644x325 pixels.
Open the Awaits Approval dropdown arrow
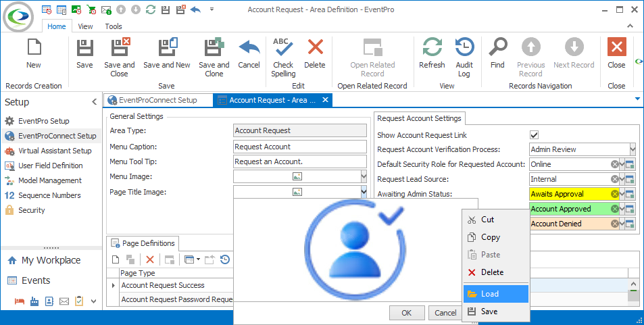tap(622, 194)
